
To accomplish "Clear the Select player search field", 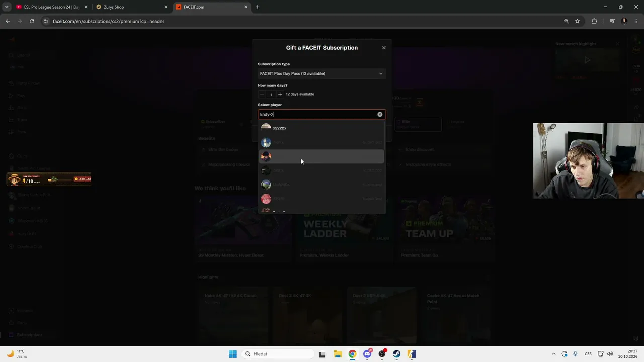I will pos(380,114).
